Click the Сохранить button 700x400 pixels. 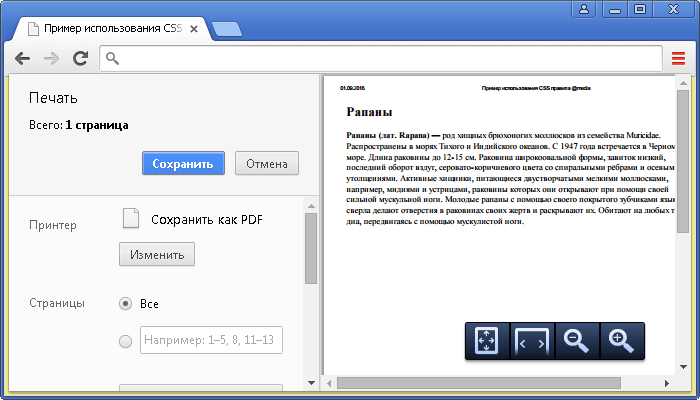[x=183, y=163]
